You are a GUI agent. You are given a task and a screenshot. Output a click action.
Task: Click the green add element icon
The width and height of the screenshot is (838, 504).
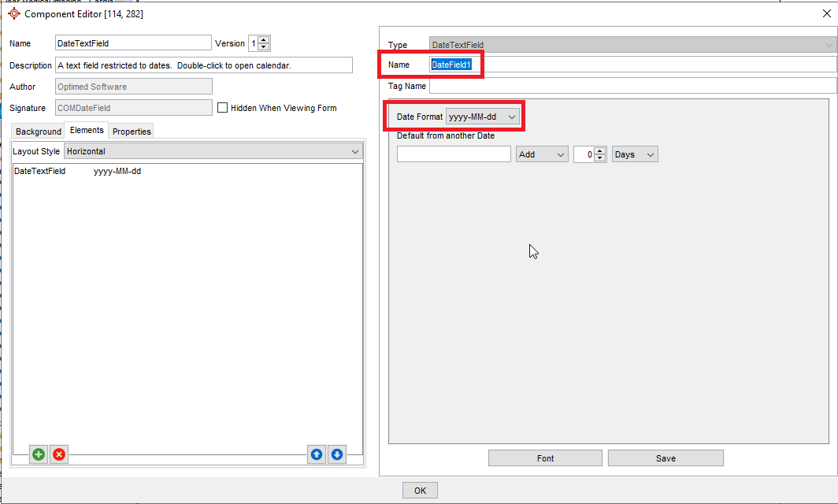tap(38, 454)
